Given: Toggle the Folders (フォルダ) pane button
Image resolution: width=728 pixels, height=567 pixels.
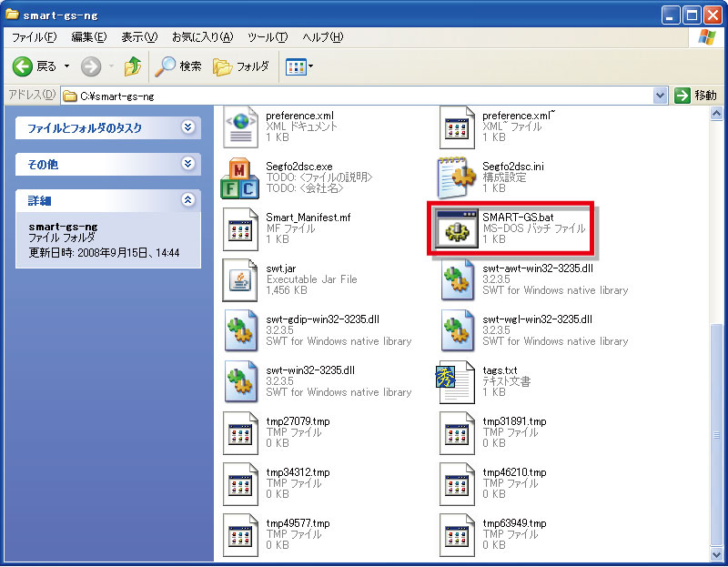Looking at the screenshot, I should click(x=241, y=66).
